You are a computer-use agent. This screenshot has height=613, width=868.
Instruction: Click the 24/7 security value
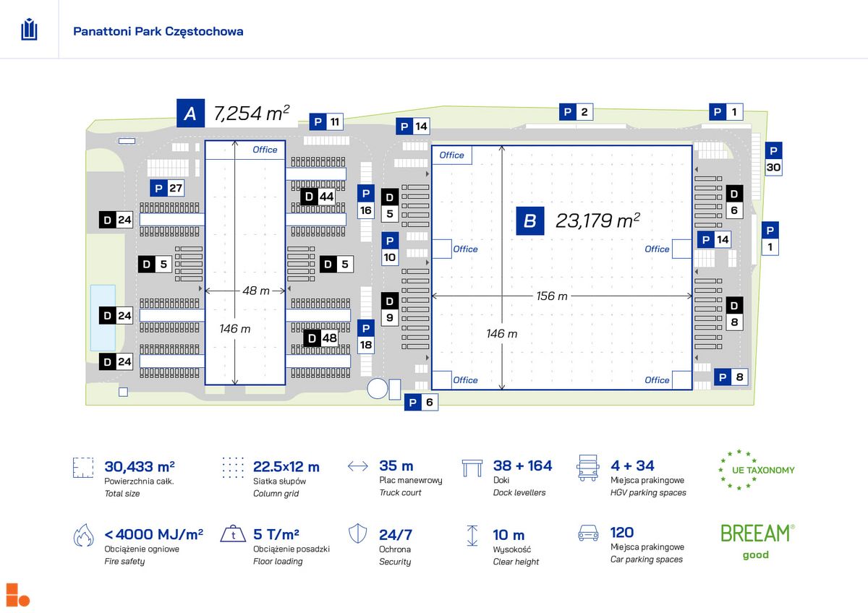click(x=396, y=535)
